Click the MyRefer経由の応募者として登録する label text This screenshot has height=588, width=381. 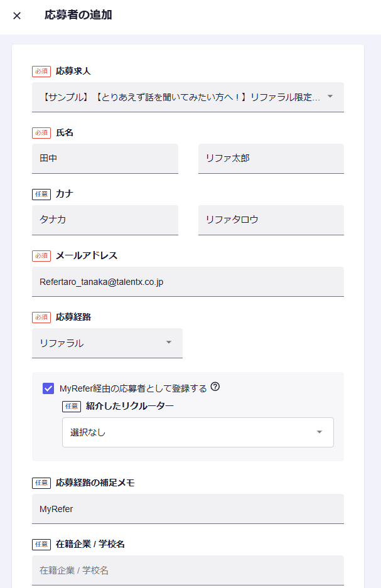click(x=133, y=388)
